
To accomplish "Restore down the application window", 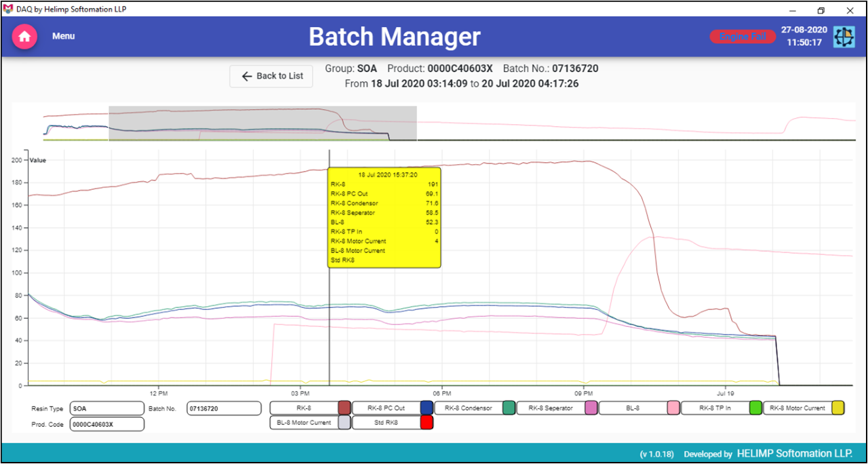I will coord(821,9).
